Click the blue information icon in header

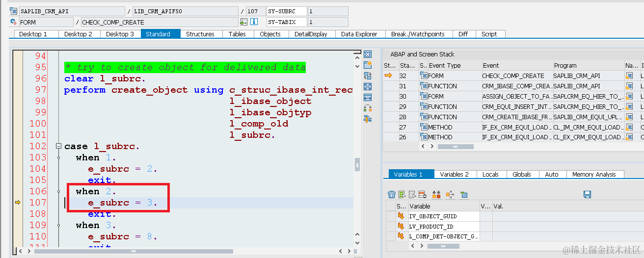point(254,22)
